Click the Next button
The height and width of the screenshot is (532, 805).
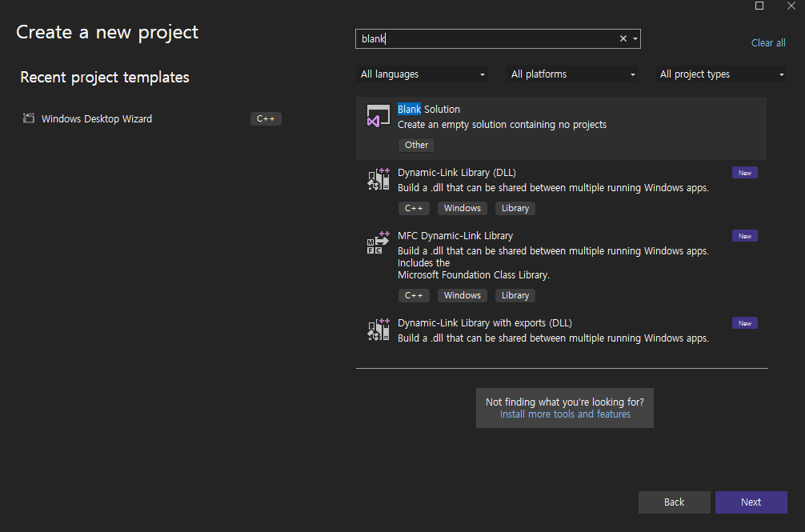751,502
